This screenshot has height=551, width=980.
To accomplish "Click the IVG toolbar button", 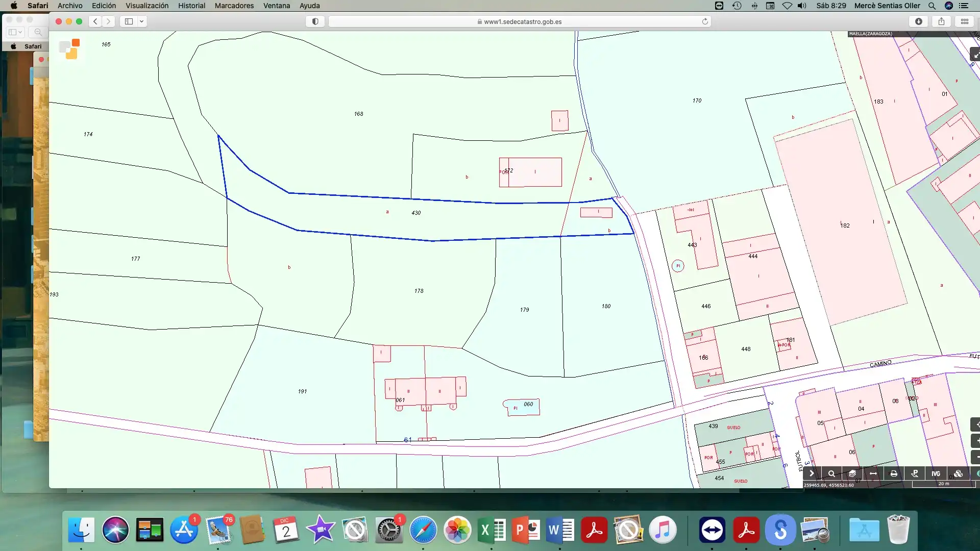I will 936,473.
